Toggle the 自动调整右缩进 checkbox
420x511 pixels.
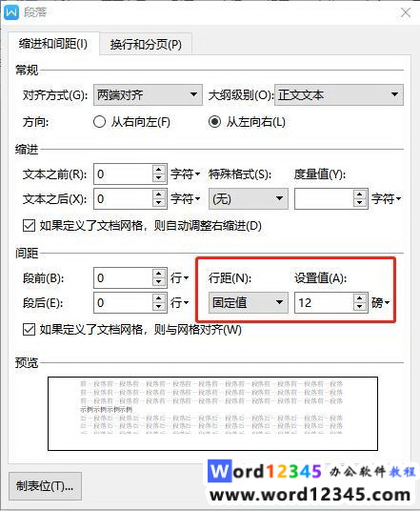[x=29, y=226]
